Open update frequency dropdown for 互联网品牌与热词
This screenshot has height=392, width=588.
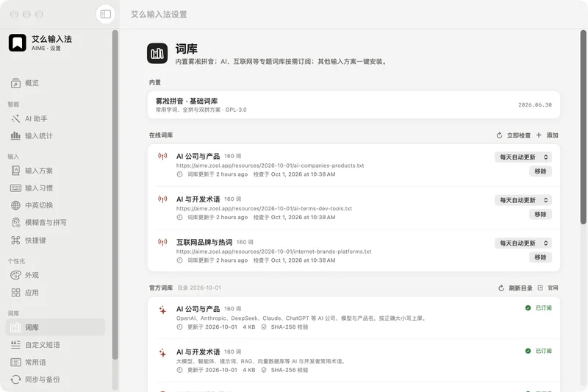tap(523, 243)
